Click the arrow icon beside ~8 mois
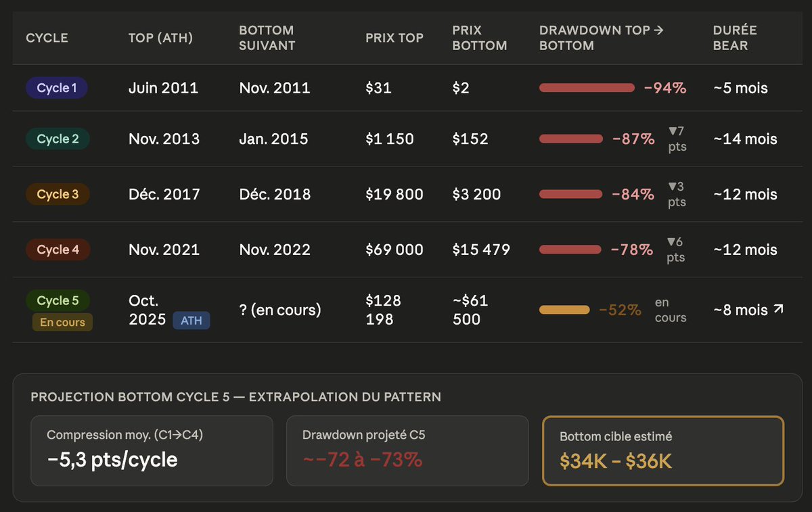 (780, 310)
